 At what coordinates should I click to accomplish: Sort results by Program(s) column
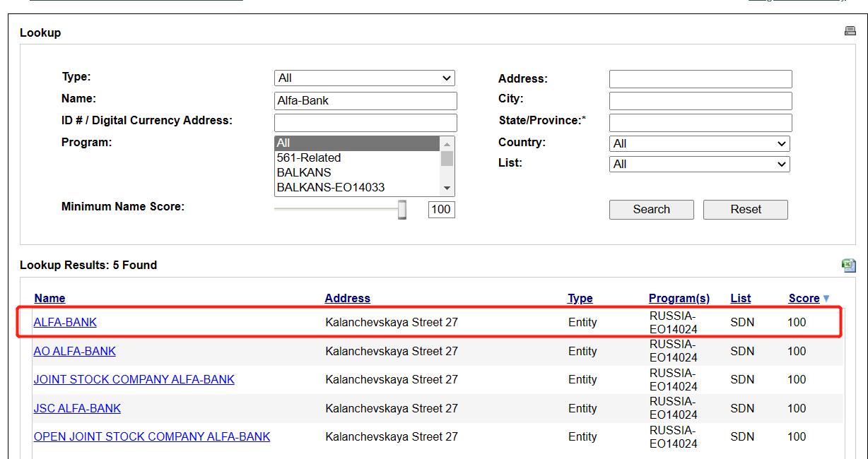click(x=679, y=298)
